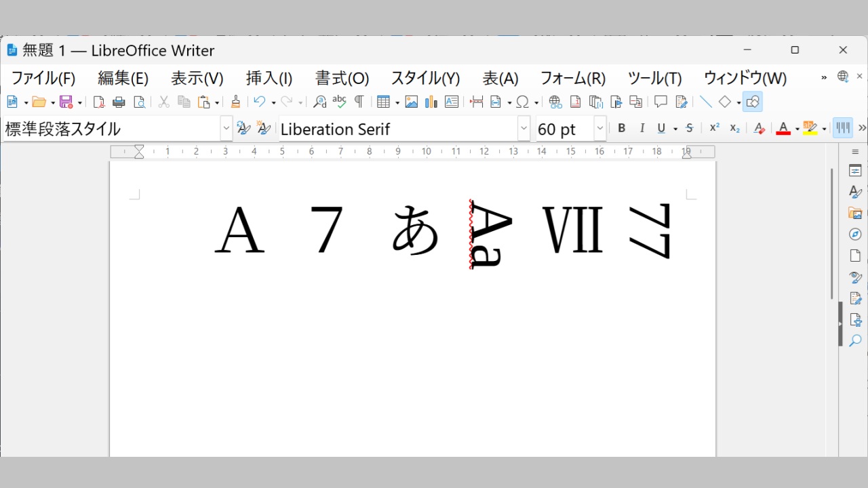Select the Clone Formatting tool

point(235,102)
